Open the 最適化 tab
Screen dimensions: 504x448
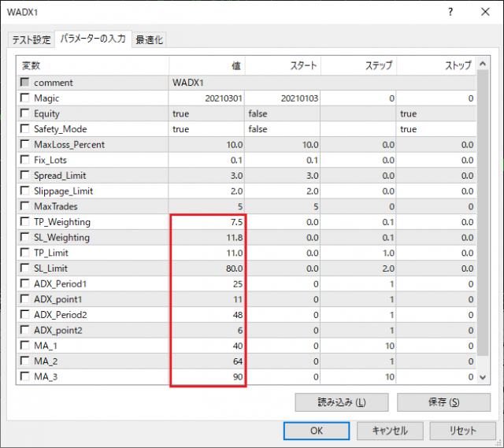click(x=149, y=40)
